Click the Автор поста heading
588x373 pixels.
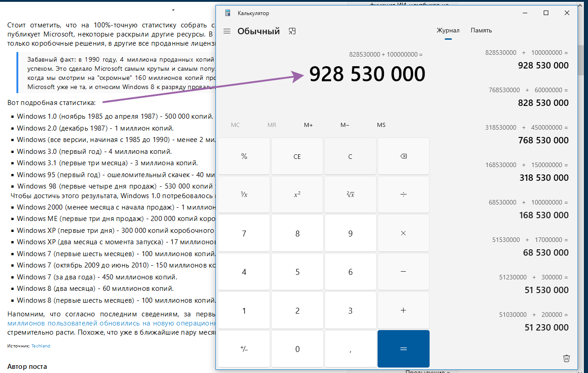tap(27, 367)
